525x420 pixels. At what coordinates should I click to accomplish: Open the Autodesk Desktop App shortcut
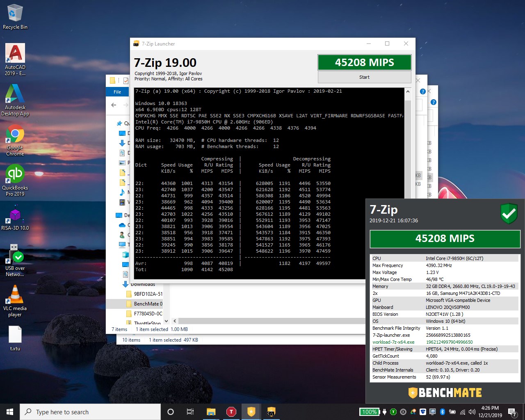(x=15, y=100)
